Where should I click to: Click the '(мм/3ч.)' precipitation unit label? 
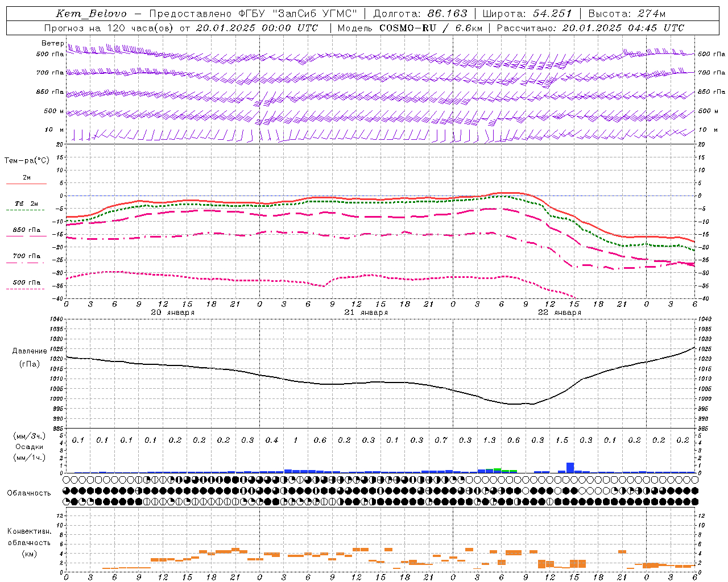click(30, 436)
